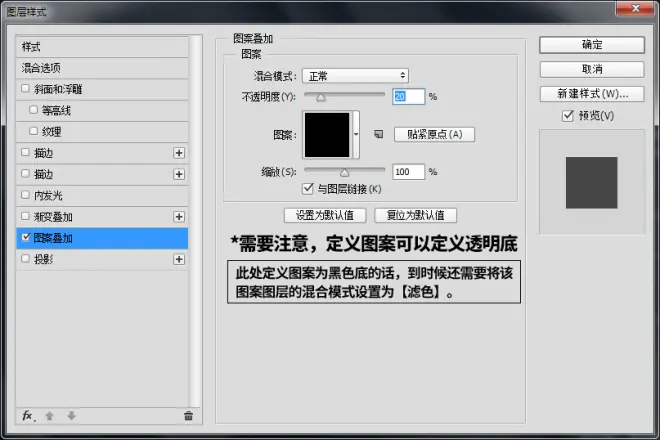Viewport: 660px width, 440px height.
Task: Click the styles list vertical scrollbar
Action: (x=194, y=221)
